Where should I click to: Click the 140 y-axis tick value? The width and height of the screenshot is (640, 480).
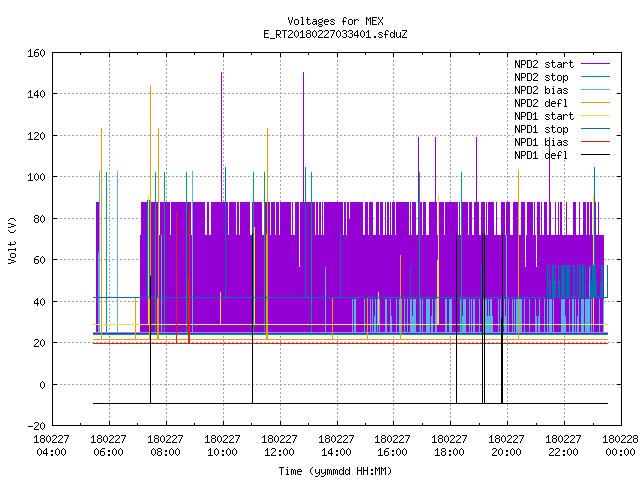[x=36, y=94]
